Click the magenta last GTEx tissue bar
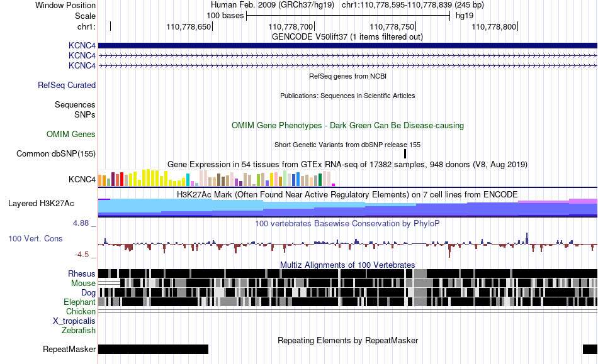Screen dimensions: 598x364 [x=334, y=185]
